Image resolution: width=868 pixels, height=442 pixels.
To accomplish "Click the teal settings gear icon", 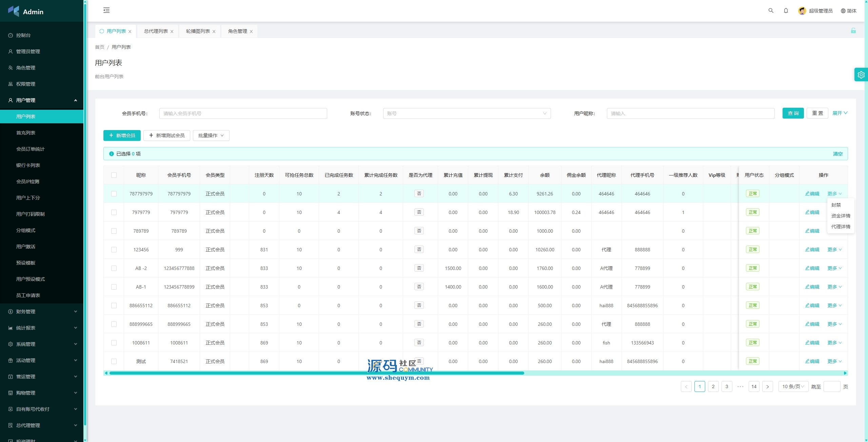I will (861, 75).
